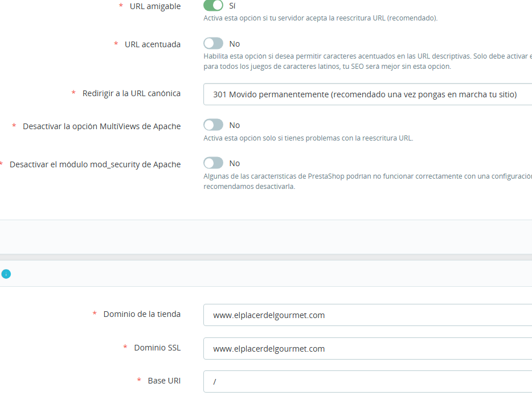532x400 pixels.
Task: Click the 'Sí' text beside URL amigable
Action: point(232,6)
